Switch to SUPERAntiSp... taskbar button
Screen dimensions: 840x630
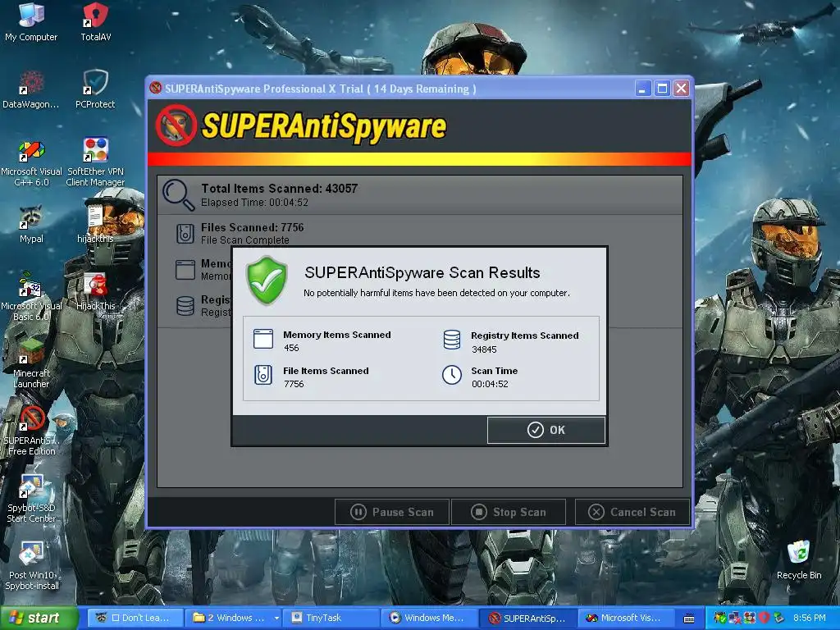click(527, 618)
